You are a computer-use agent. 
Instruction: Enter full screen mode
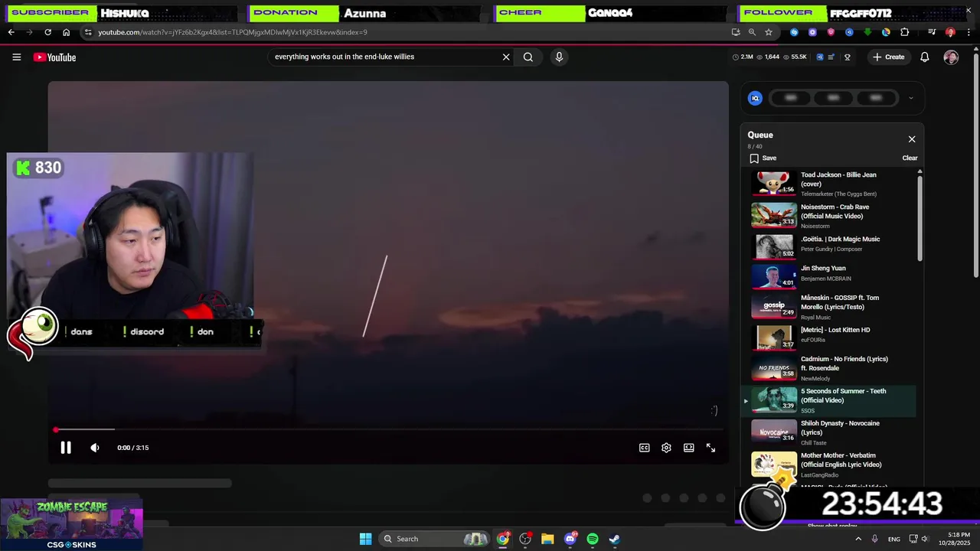pos(710,448)
